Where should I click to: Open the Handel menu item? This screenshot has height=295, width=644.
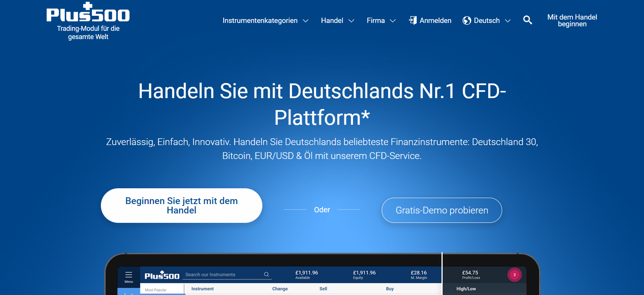(332, 21)
